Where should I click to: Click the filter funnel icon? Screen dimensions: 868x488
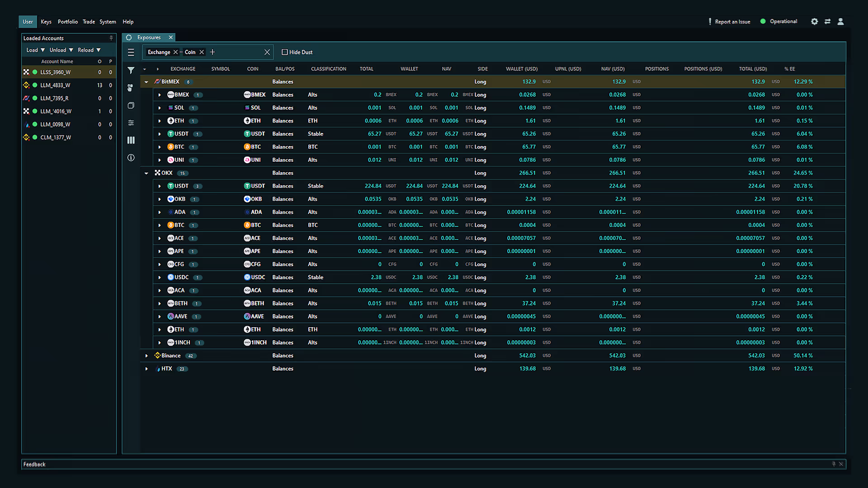(x=131, y=70)
